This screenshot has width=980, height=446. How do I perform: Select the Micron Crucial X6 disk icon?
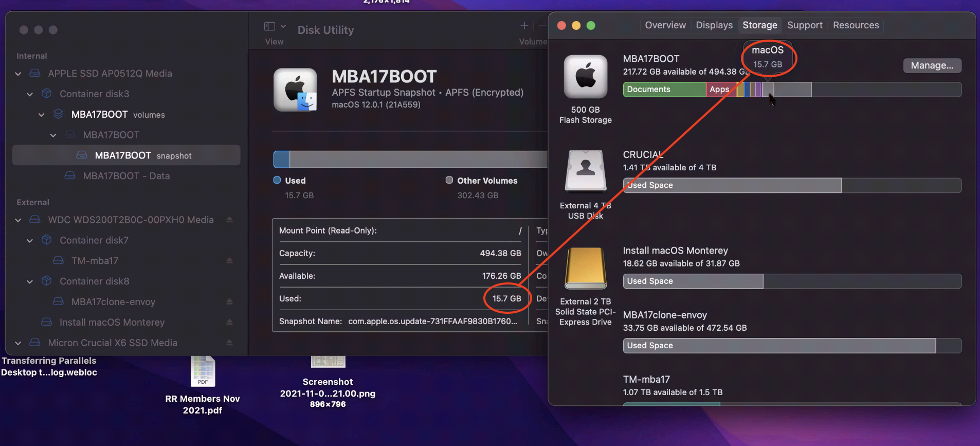35,343
